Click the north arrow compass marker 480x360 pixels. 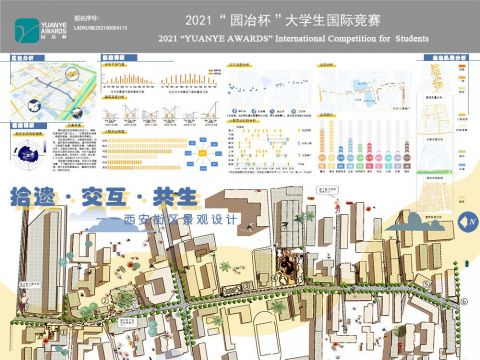[468, 222]
